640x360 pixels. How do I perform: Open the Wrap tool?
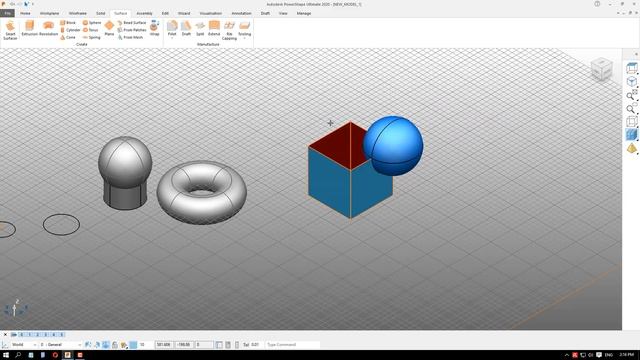coord(154,29)
